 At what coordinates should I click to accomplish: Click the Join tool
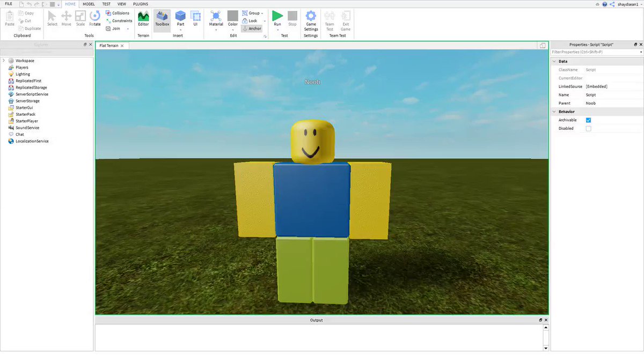113,28
